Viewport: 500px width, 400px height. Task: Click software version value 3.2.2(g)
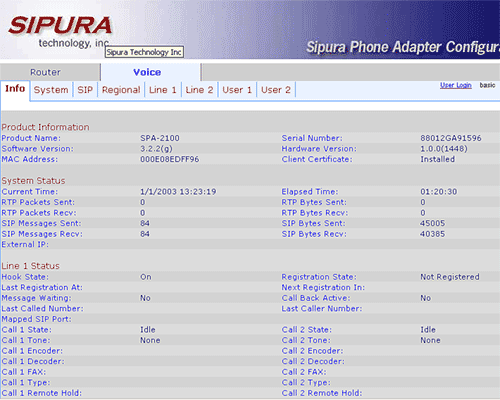pos(156,149)
